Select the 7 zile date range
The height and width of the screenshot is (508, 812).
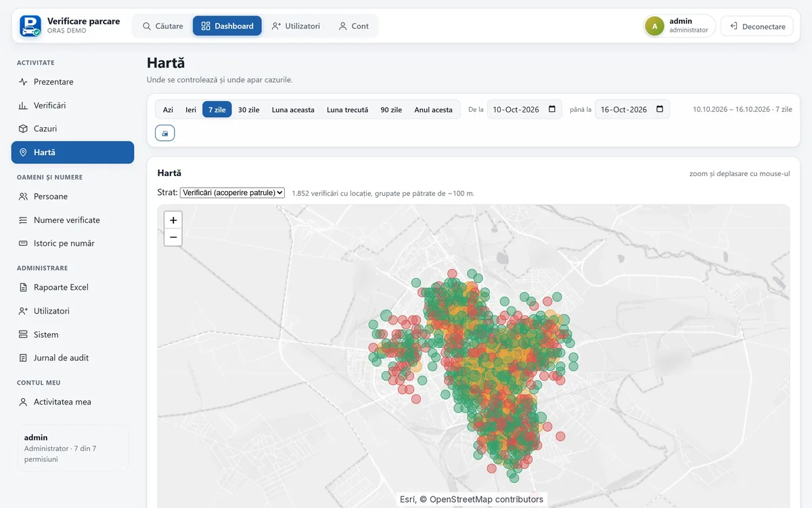click(217, 110)
